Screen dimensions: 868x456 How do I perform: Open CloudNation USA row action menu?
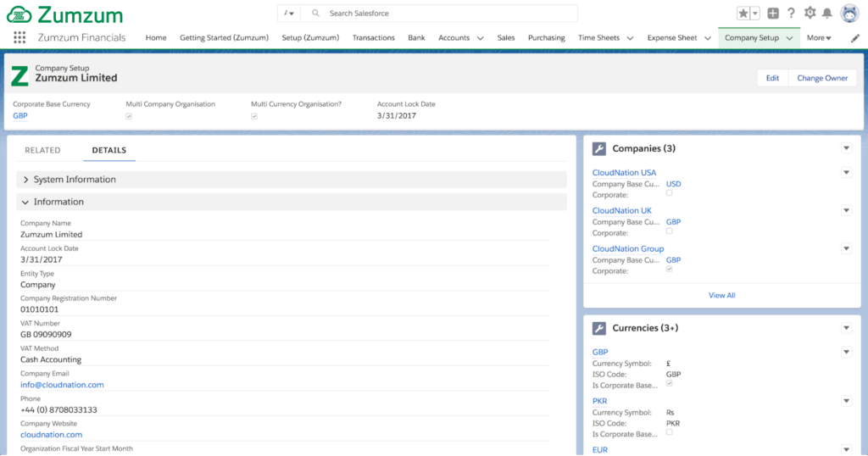847,173
